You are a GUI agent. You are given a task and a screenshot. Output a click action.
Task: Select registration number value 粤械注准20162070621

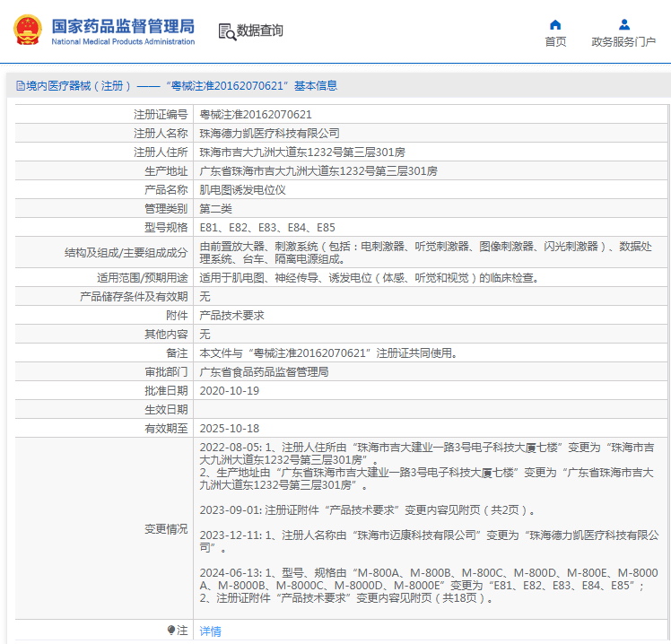click(x=256, y=115)
